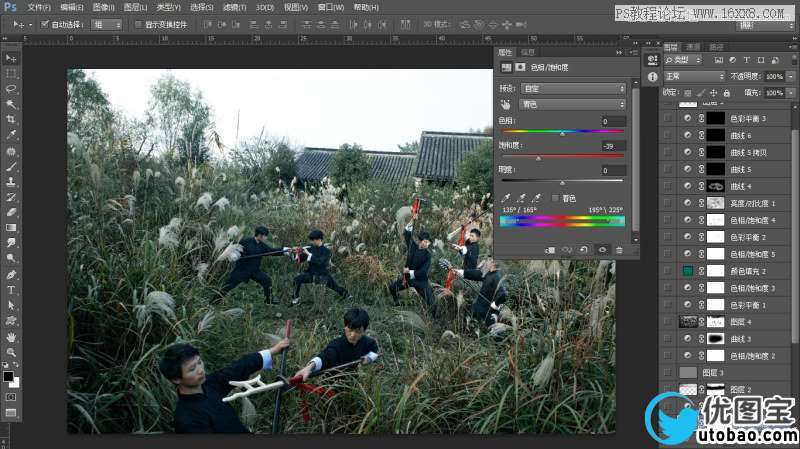Image resolution: width=800 pixels, height=449 pixels.
Task: Toggle adjustment visibility eye in Properties panel
Action: click(602, 250)
